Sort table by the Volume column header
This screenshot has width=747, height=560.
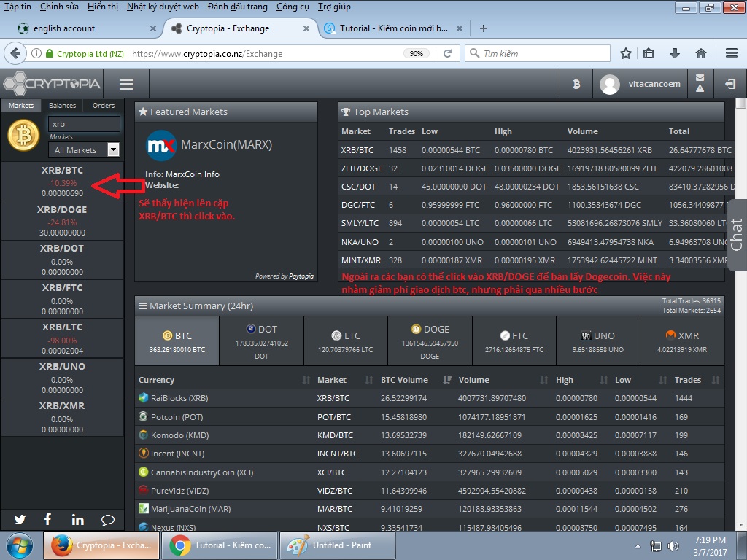[503, 380]
